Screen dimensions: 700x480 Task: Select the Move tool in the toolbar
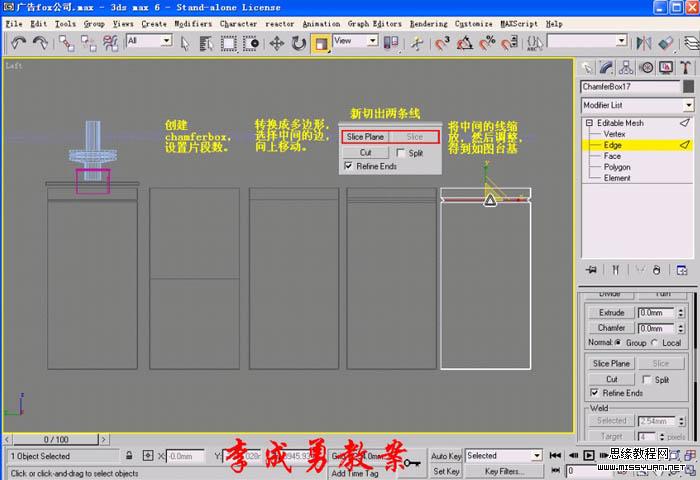pyautogui.click(x=276, y=42)
